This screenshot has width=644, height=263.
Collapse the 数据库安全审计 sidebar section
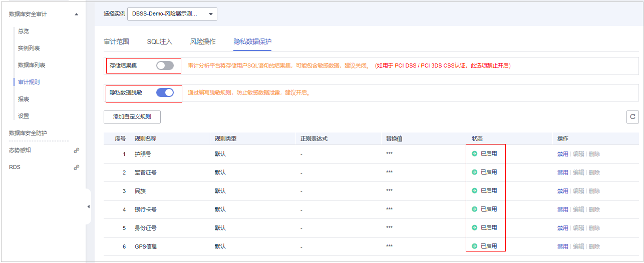coord(76,14)
